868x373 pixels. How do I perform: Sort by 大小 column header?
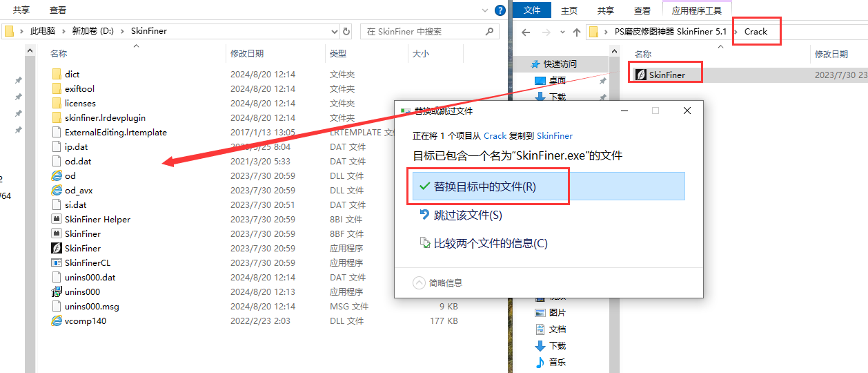[420, 54]
